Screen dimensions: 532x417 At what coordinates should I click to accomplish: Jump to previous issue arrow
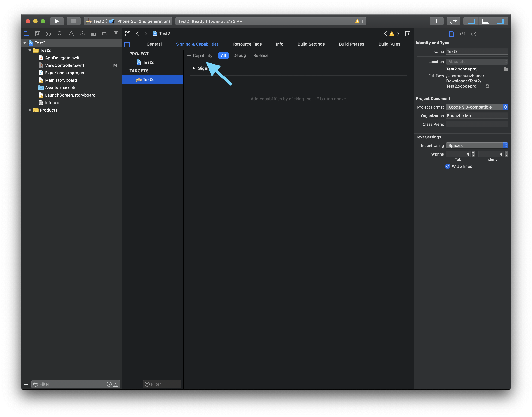pos(386,34)
